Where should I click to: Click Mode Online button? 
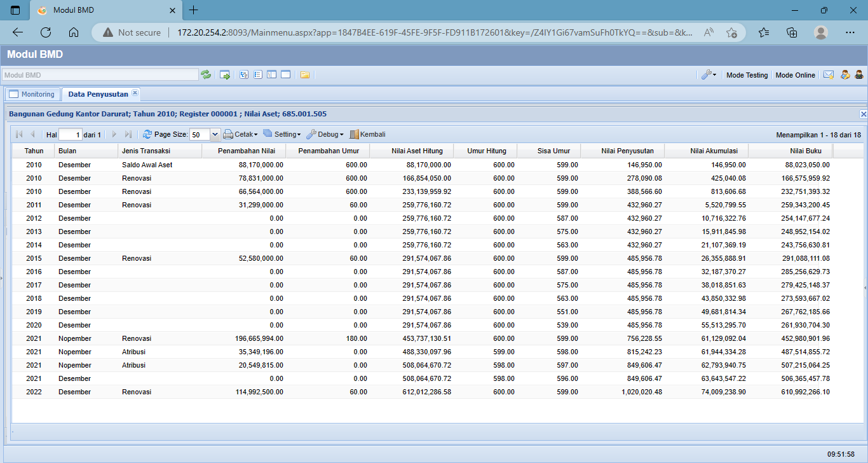point(795,75)
